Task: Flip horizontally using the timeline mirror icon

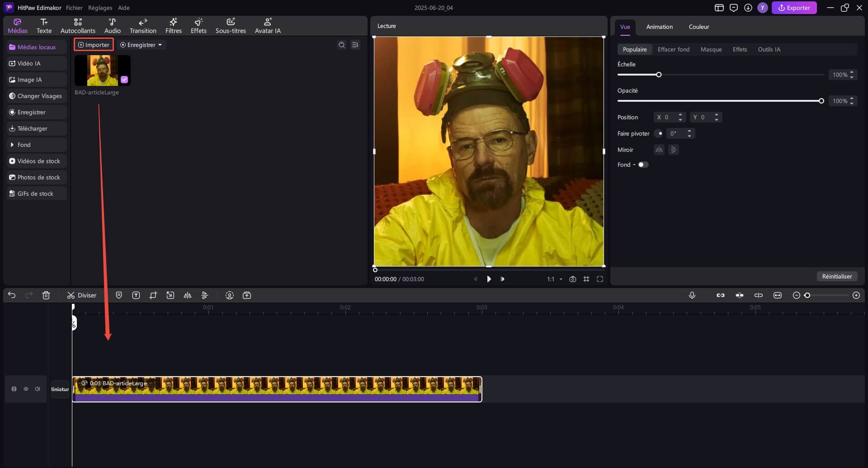Action: 187,295
